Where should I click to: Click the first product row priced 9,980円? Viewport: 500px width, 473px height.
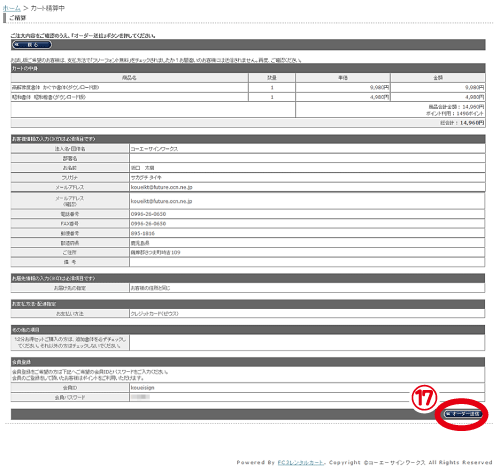click(x=248, y=87)
